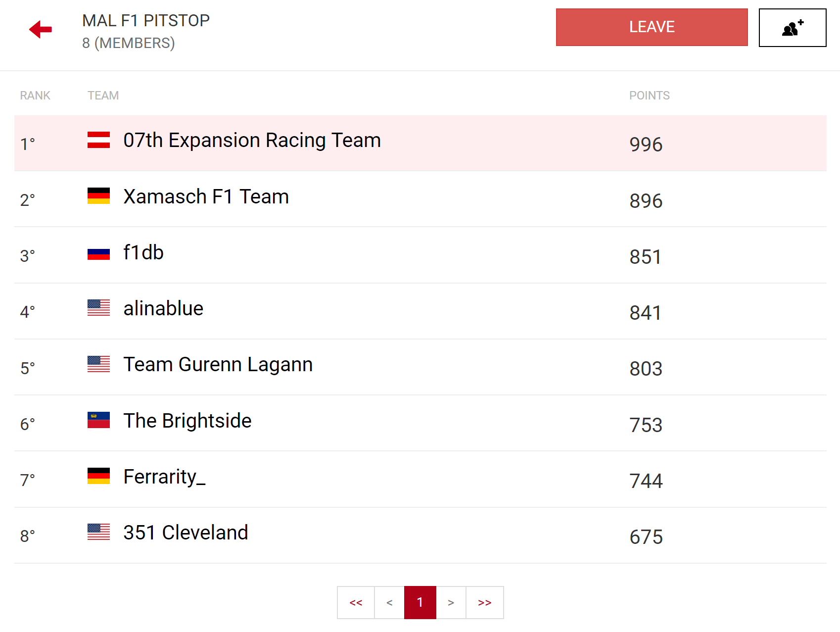Click the invite member icon button
This screenshot has width=840, height=632.
click(x=792, y=28)
